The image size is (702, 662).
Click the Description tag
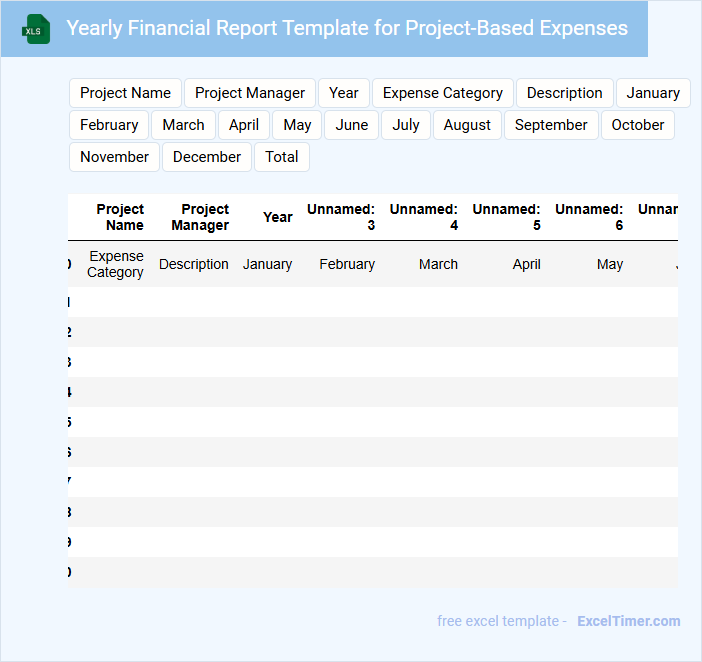(x=565, y=93)
